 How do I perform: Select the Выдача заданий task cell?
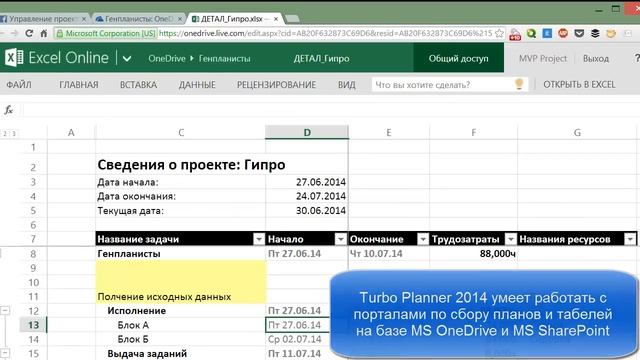click(x=180, y=353)
